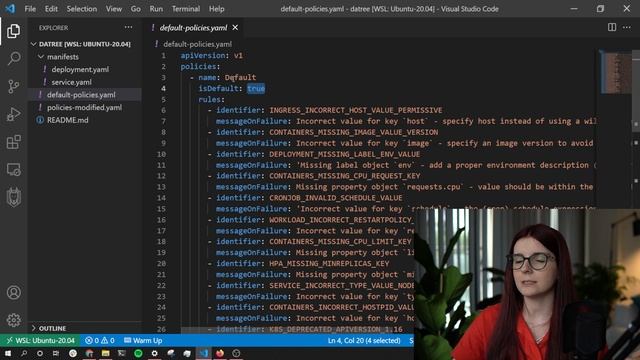Image resolution: width=640 pixels, height=360 pixels.
Task: Click CONTAINERS_MISSING_IMAGE_VALUE_VERSION identifier
Action: coord(353,132)
